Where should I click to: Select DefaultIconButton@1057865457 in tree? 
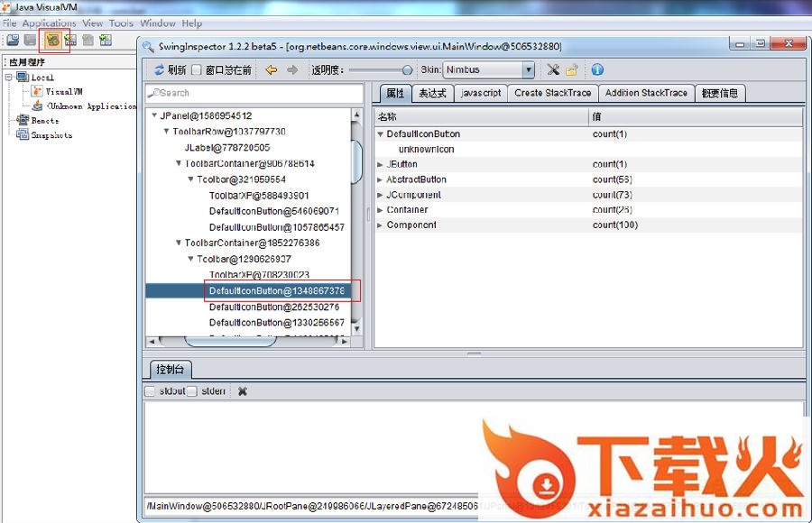tap(277, 227)
